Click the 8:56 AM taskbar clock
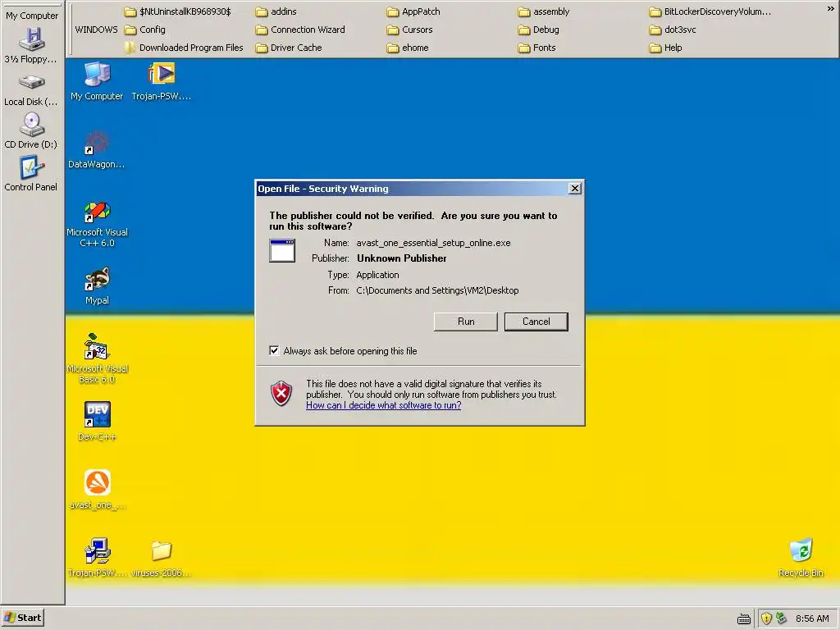The image size is (840, 630). 812,619
